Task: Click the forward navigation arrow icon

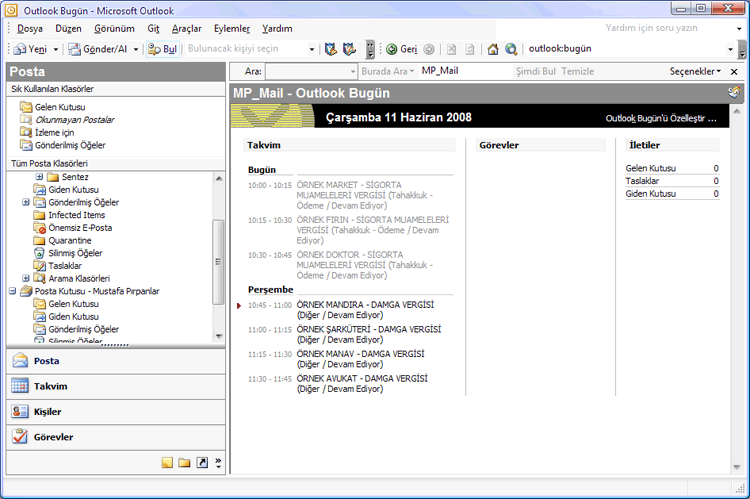Action: (x=429, y=49)
